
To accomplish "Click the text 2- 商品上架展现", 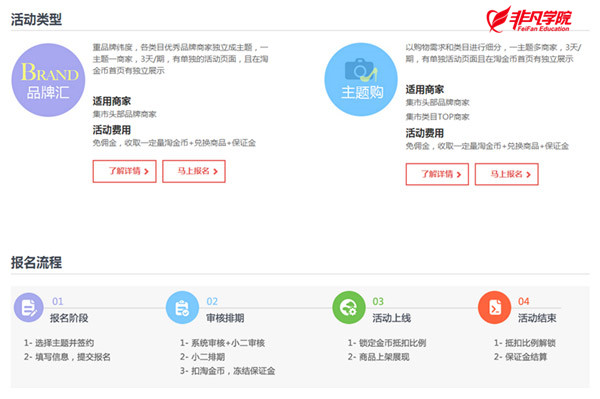I will click(x=378, y=357).
